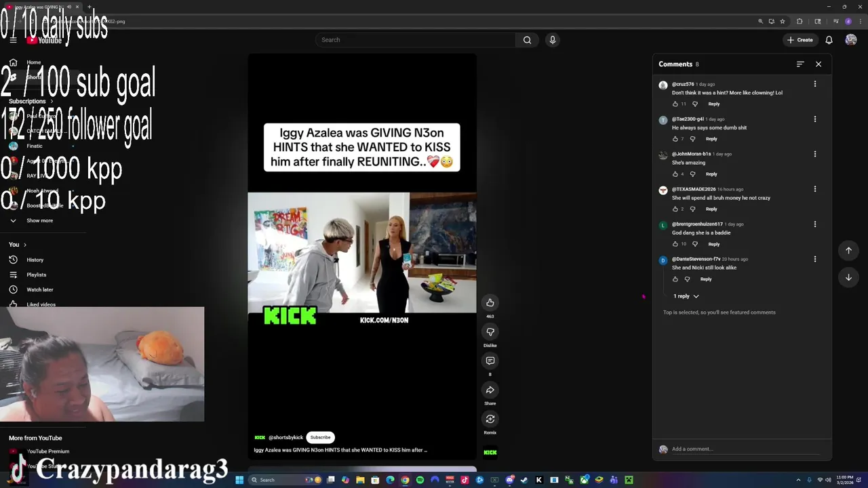Open Minecraft icon on taskbar

[x=629, y=480]
